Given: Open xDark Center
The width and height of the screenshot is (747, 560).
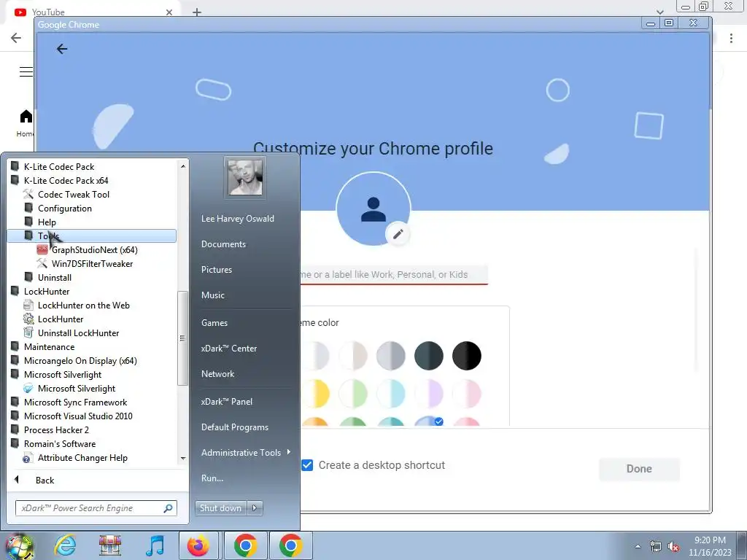Looking at the screenshot, I should 228,348.
